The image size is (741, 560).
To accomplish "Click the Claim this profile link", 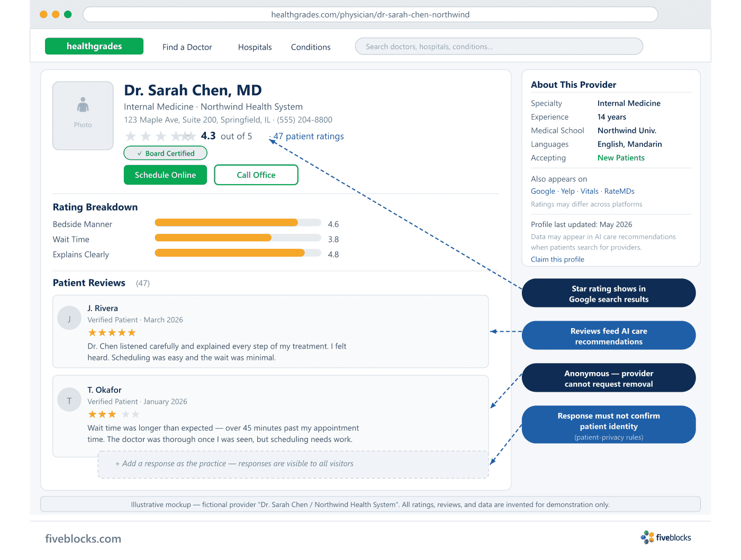I will [557, 259].
